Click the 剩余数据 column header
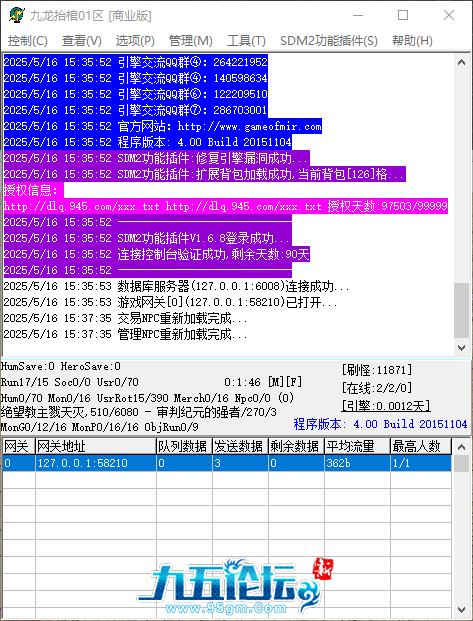 pyautogui.click(x=296, y=446)
